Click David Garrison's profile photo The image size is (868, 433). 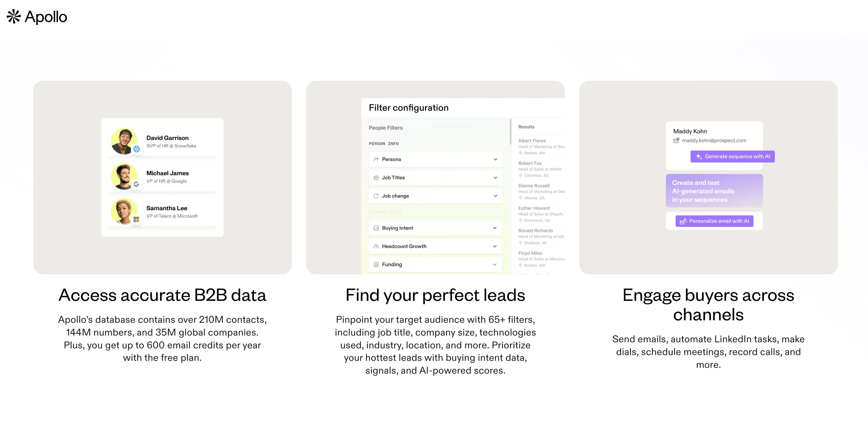[x=124, y=141]
